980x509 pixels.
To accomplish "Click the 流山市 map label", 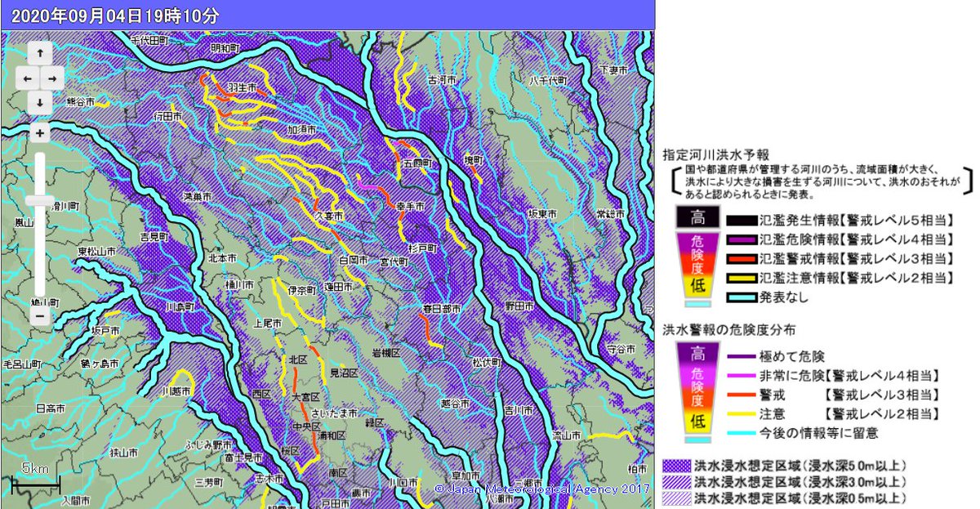I will point(566,435).
